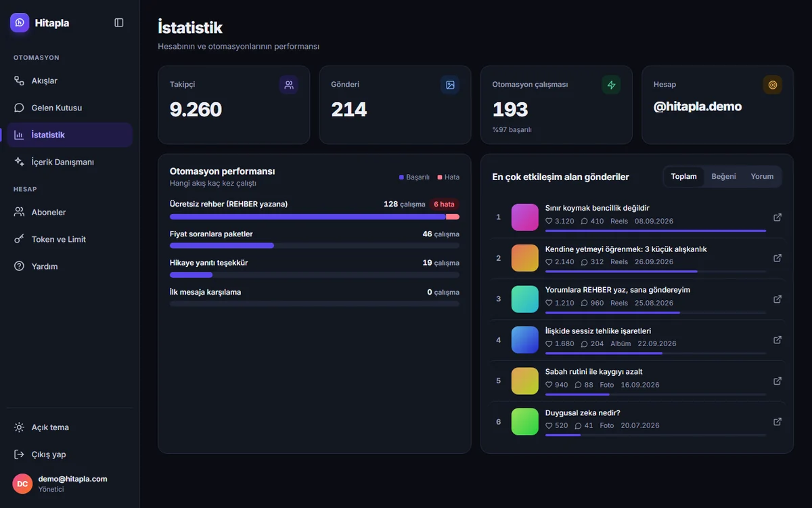
Task: Click the @hitapla.demo account name
Action: (698, 106)
